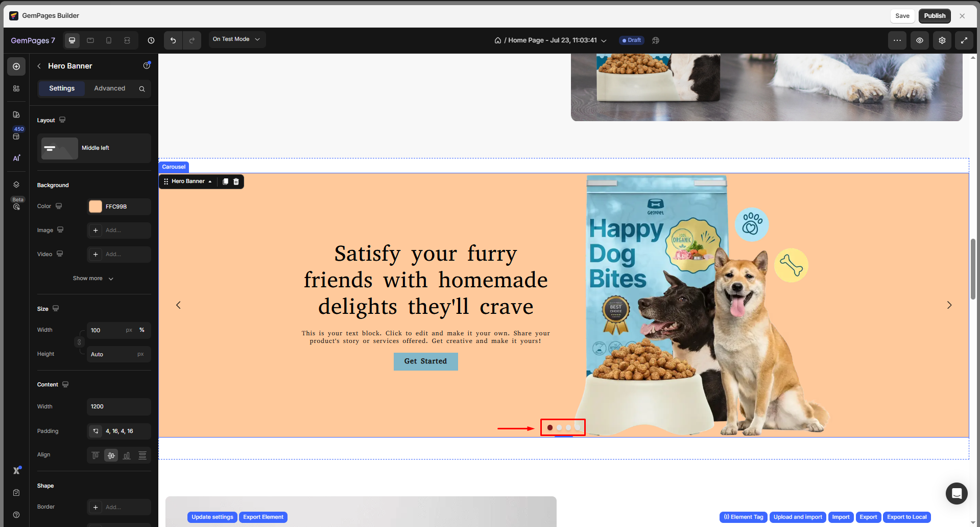Switch width unit to percent
The image size is (980, 527).
142,330
